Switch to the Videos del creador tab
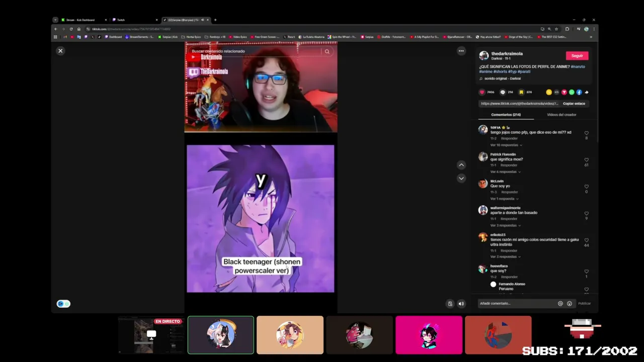The width and height of the screenshot is (644, 362). click(561, 115)
